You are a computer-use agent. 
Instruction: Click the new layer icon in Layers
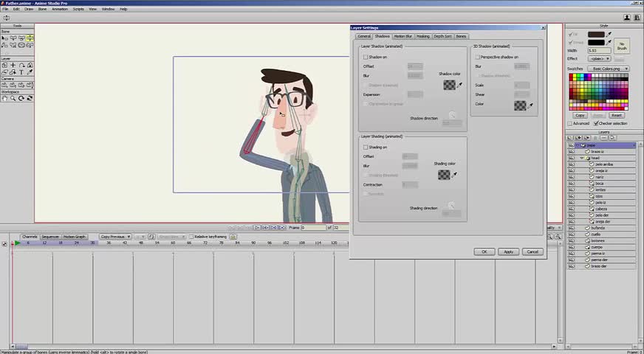click(x=569, y=138)
